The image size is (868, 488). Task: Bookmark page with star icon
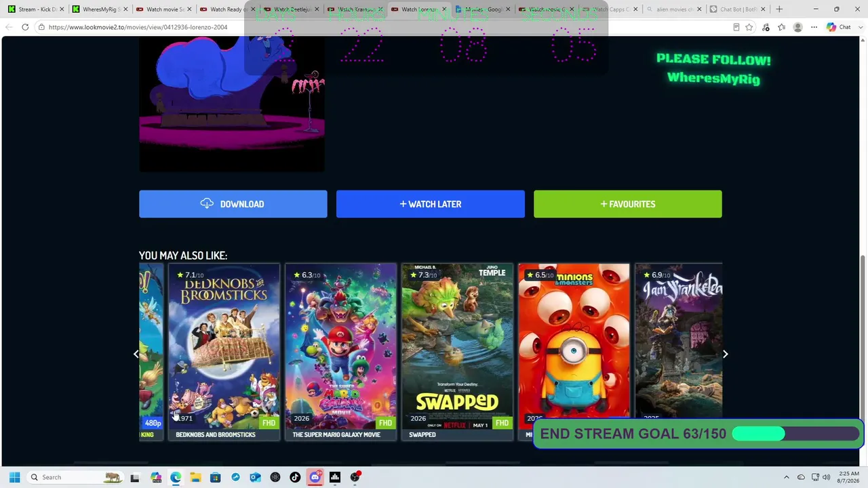[749, 27]
